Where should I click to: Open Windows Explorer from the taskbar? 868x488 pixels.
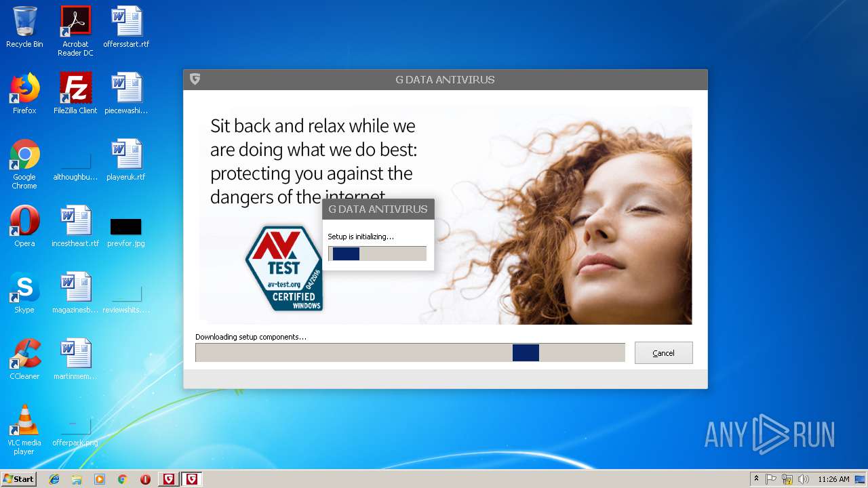[77, 479]
